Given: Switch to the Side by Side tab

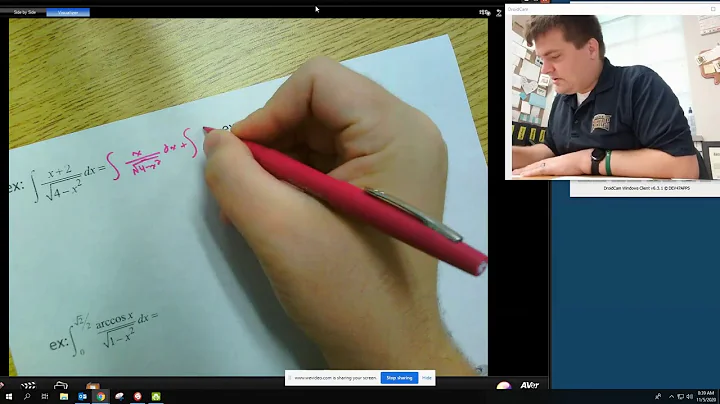Looking at the screenshot, I should click(x=24, y=12).
